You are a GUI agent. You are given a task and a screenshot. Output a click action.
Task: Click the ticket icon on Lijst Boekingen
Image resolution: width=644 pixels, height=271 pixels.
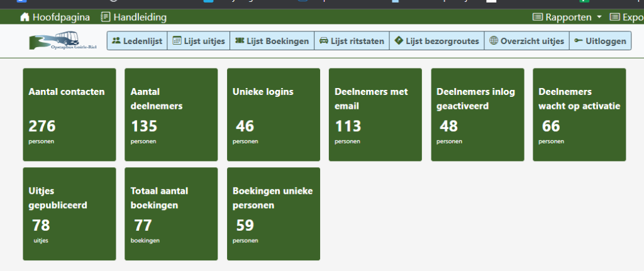tap(239, 41)
